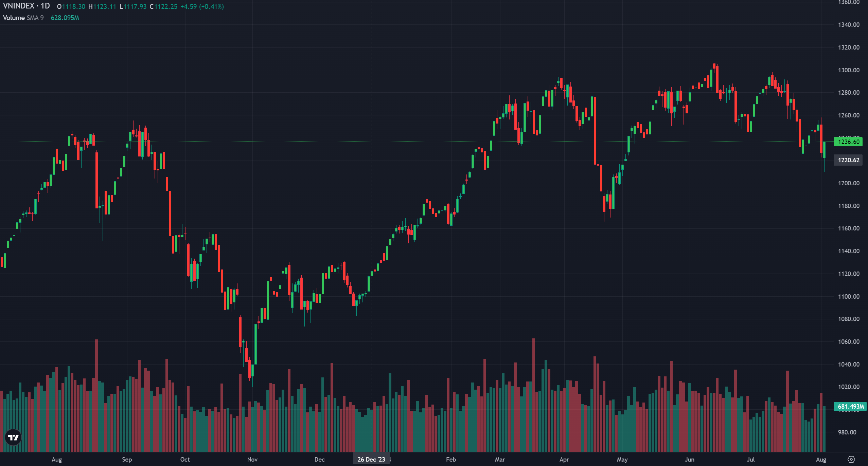Select the Volume SMA 9 indicator label
The height and width of the screenshot is (466, 868).
tap(23, 18)
